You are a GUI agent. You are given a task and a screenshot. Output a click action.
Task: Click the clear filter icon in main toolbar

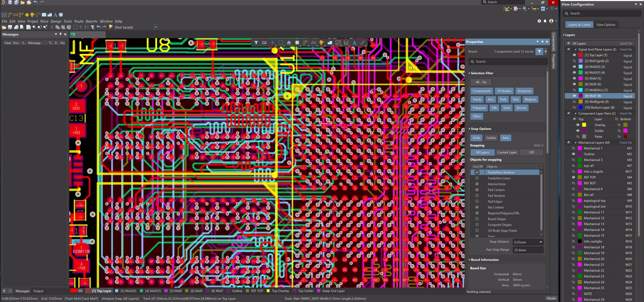93,27
